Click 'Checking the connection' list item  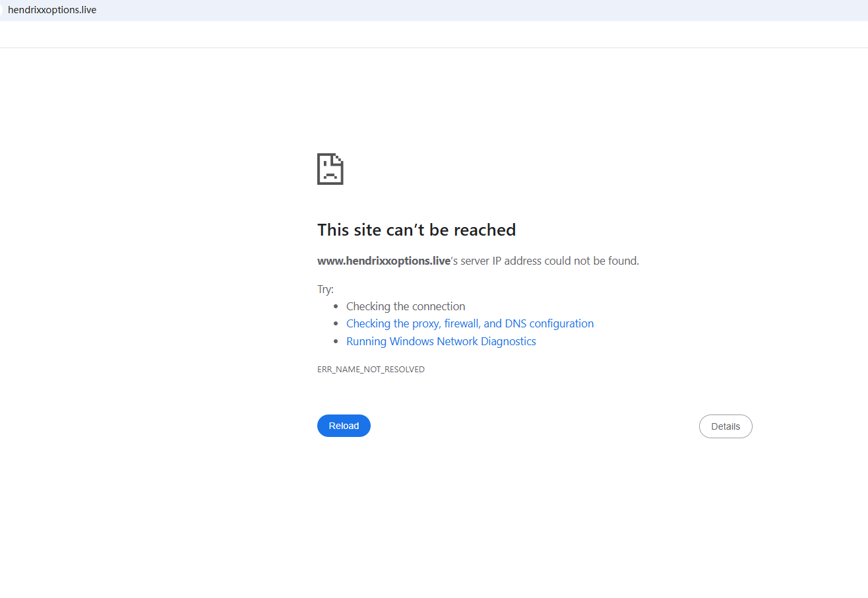pyautogui.click(x=406, y=306)
